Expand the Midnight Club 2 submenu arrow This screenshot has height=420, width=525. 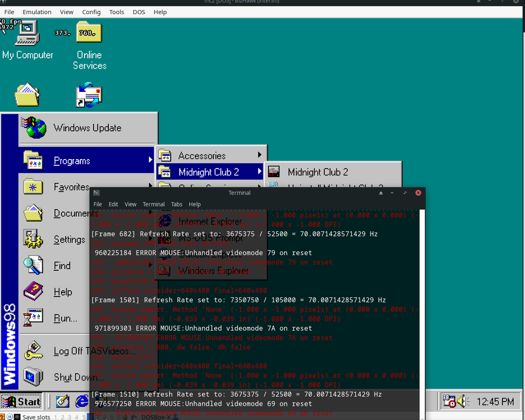(260, 171)
